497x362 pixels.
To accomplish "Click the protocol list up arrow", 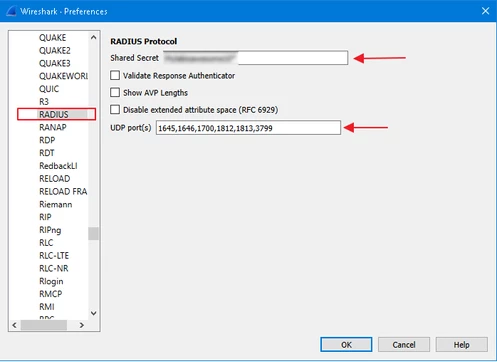I will 94,37.
